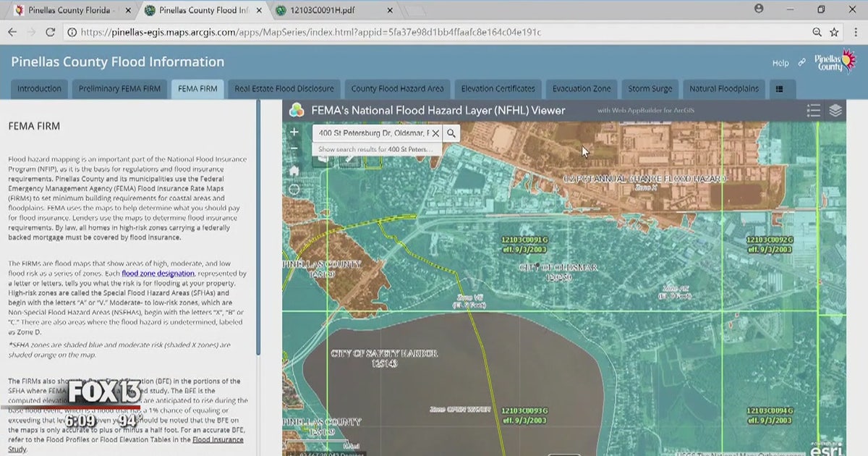Open browser zoom control in address bar
868x456 pixels.
coord(817,33)
